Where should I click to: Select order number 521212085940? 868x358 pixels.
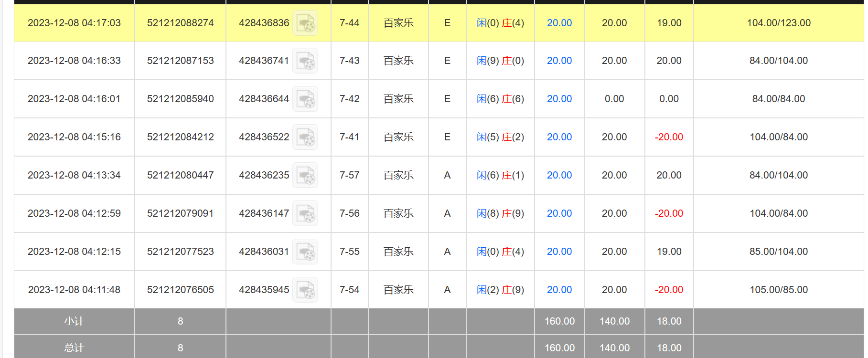pyautogui.click(x=181, y=99)
